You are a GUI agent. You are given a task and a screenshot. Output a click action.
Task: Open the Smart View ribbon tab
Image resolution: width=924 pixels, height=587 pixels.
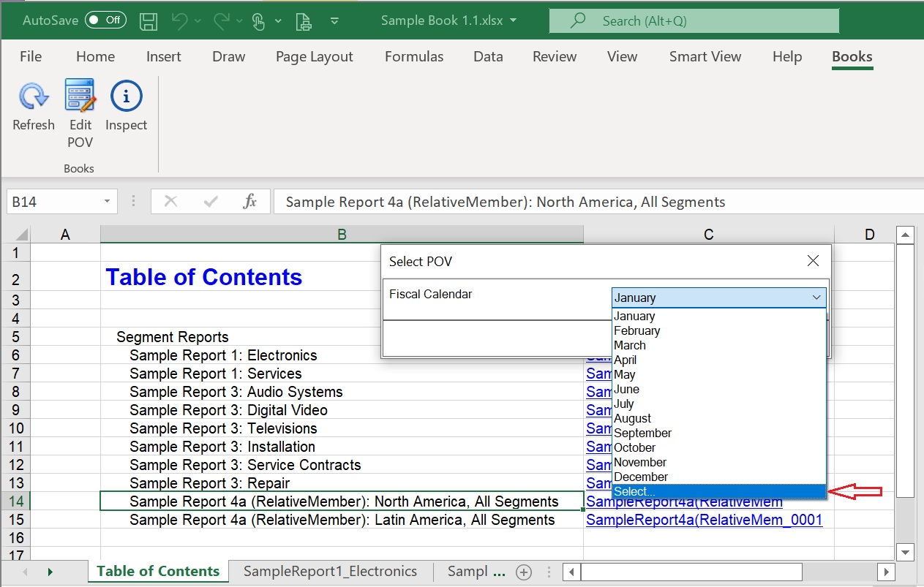[x=705, y=56]
